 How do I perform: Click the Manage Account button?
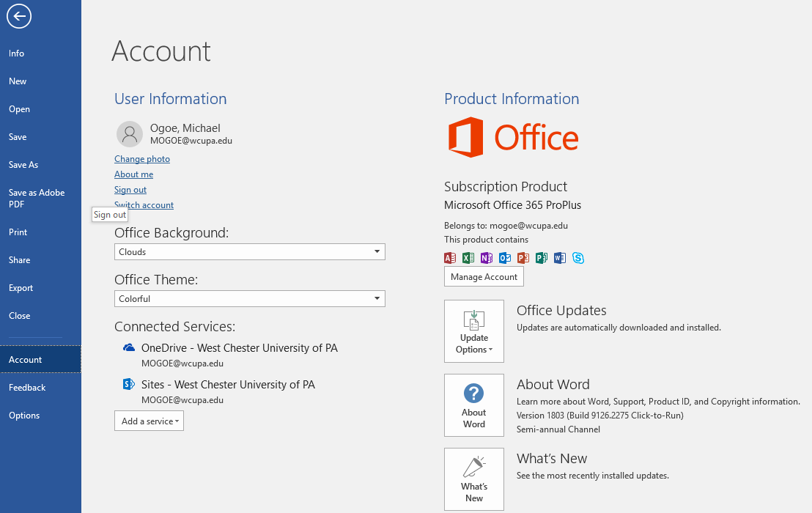click(x=483, y=276)
